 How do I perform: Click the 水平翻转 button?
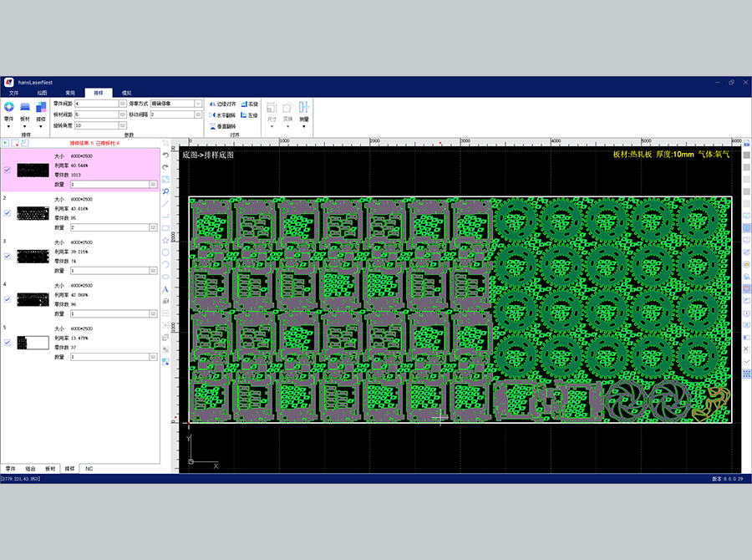[x=223, y=115]
